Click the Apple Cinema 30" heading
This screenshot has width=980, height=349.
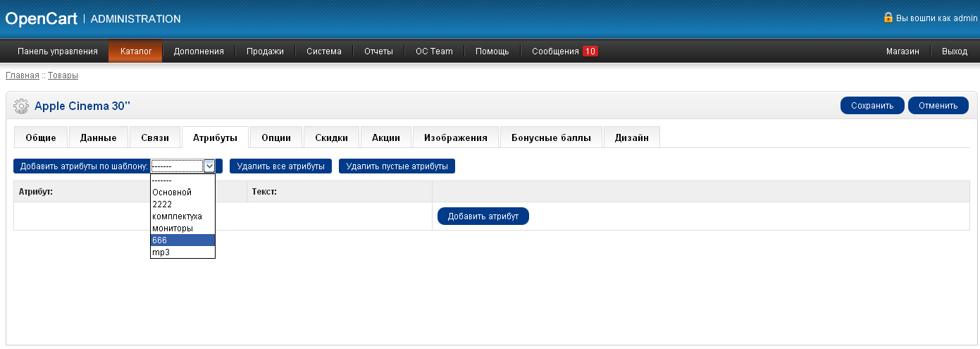click(82, 106)
